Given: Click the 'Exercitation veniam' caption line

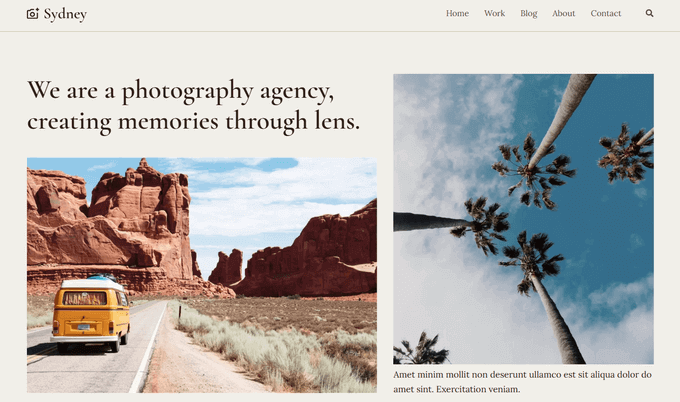Looking at the screenshot, I should (478, 389).
